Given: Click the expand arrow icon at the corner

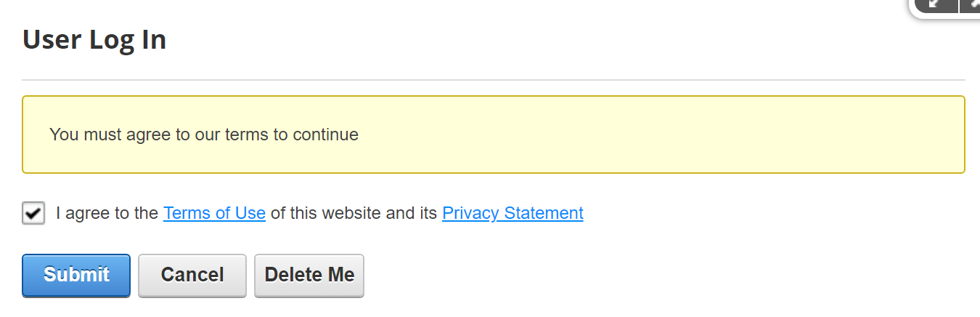Looking at the screenshot, I should pyautogui.click(x=971, y=4).
